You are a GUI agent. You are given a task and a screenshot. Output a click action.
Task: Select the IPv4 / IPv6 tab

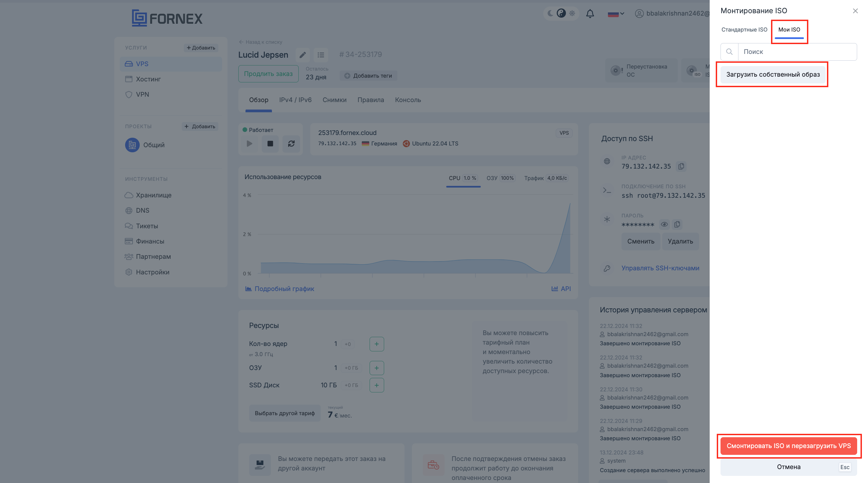point(295,100)
